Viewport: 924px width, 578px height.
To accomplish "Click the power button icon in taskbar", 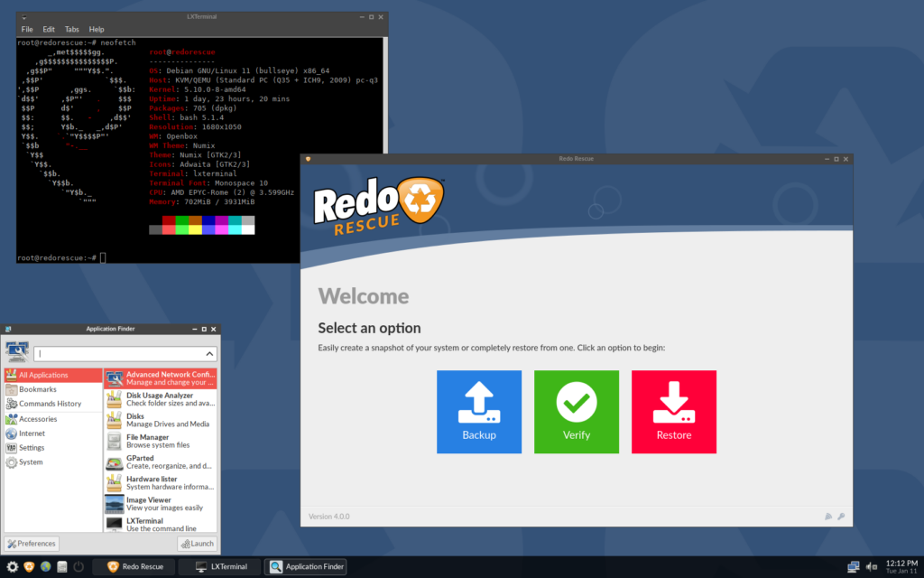I will [x=79, y=566].
